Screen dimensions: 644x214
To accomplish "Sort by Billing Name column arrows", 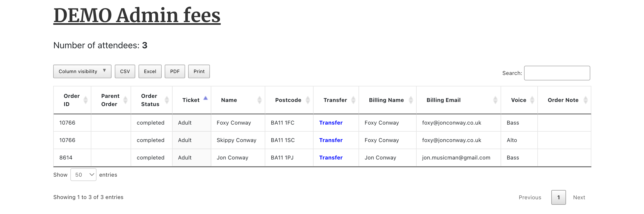I will (x=411, y=100).
